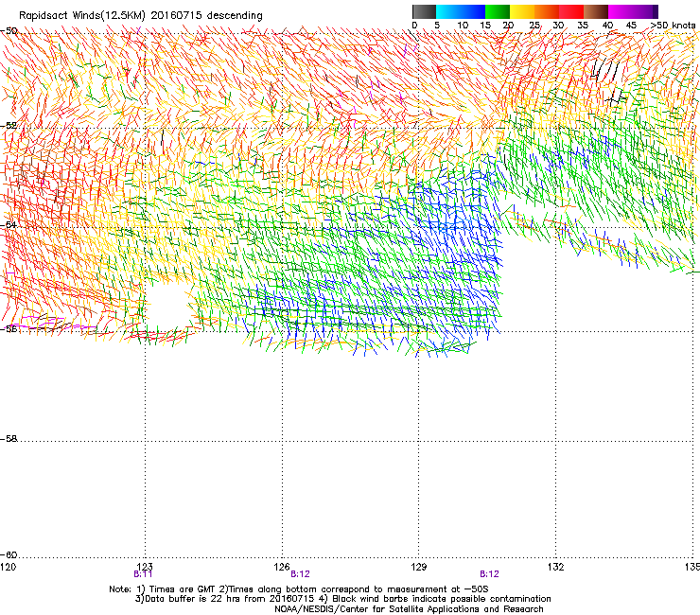This screenshot has height=615, width=700.
Task: Click the brown 35-40 knots legend swatch
Action: (x=596, y=11)
